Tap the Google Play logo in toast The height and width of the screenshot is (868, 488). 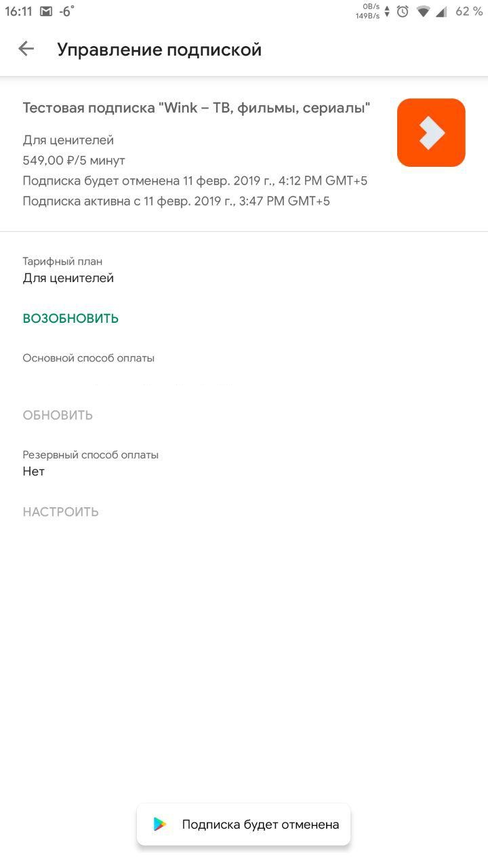pyautogui.click(x=160, y=825)
